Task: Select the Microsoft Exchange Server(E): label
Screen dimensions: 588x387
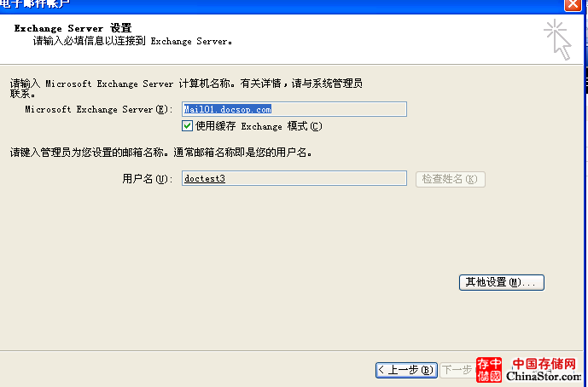Action: [99, 109]
